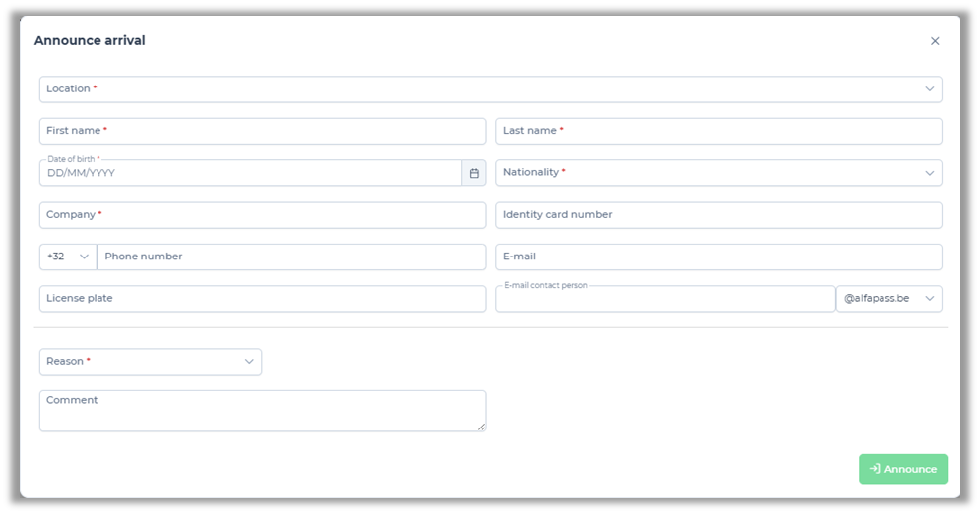Click the Company text field
This screenshot has width=980, height=514.
point(262,215)
